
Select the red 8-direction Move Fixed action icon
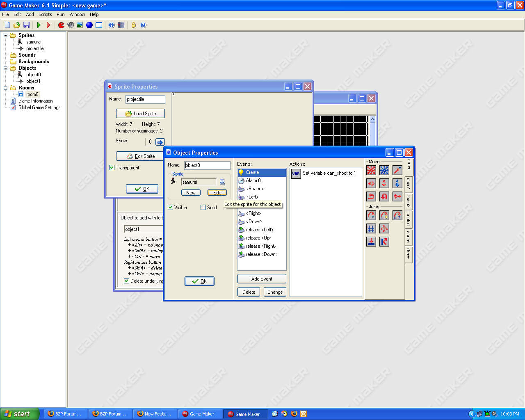click(371, 170)
